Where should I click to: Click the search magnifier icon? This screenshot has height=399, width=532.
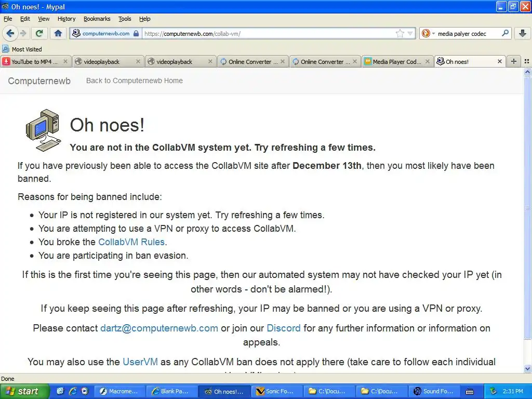(505, 33)
